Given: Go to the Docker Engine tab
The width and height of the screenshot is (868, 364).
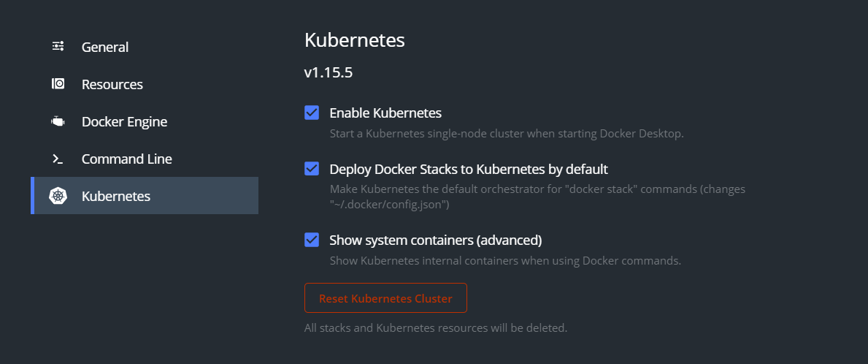Looking at the screenshot, I should click(x=144, y=121).
